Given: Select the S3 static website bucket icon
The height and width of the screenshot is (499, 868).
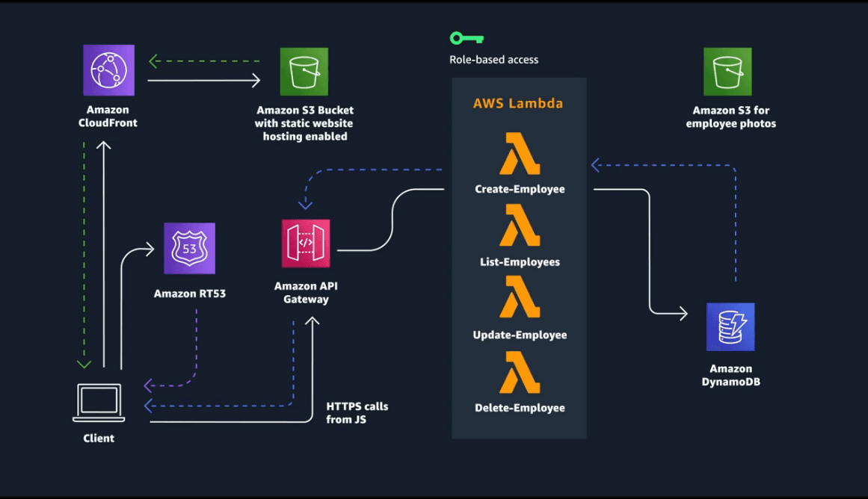Looking at the screenshot, I should point(304,72).
